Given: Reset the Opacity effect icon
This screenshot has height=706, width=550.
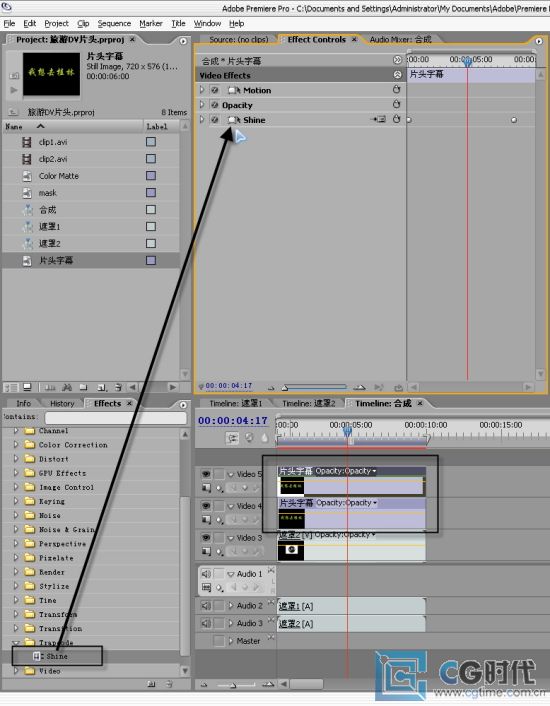Looking at the screenshot, I should pos(397,104).
